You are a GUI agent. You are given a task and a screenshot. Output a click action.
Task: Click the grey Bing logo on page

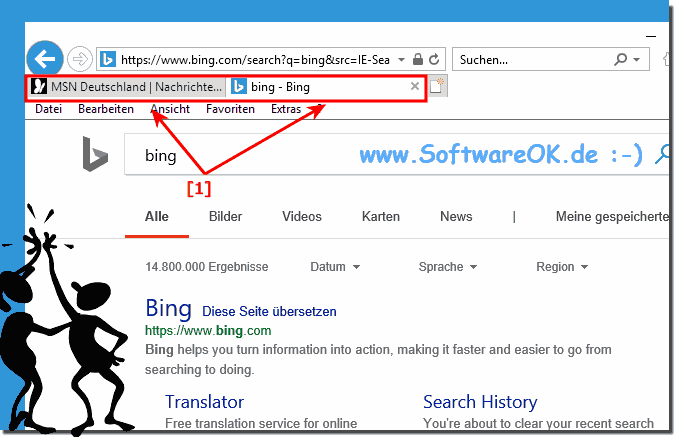coord(95,154)
